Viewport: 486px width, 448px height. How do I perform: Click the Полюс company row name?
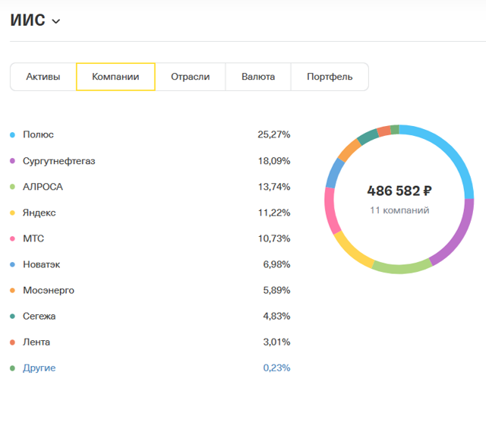(38, 134)
